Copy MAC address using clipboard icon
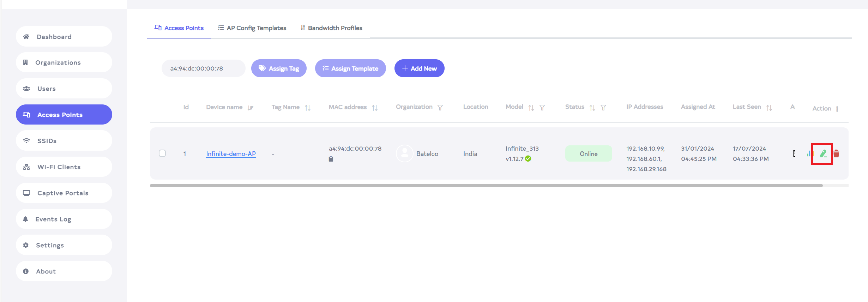The image size is (868, 302). [331, 159]
